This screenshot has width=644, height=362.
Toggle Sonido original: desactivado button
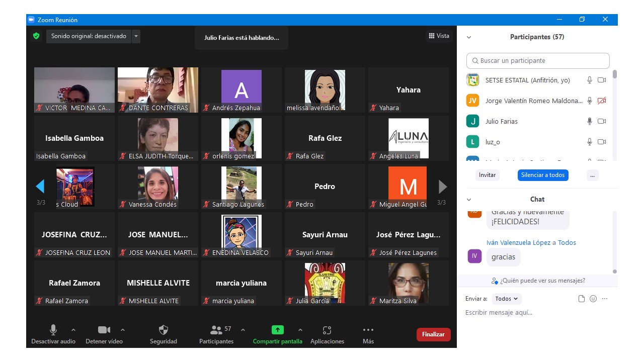(x=89, y=36)
